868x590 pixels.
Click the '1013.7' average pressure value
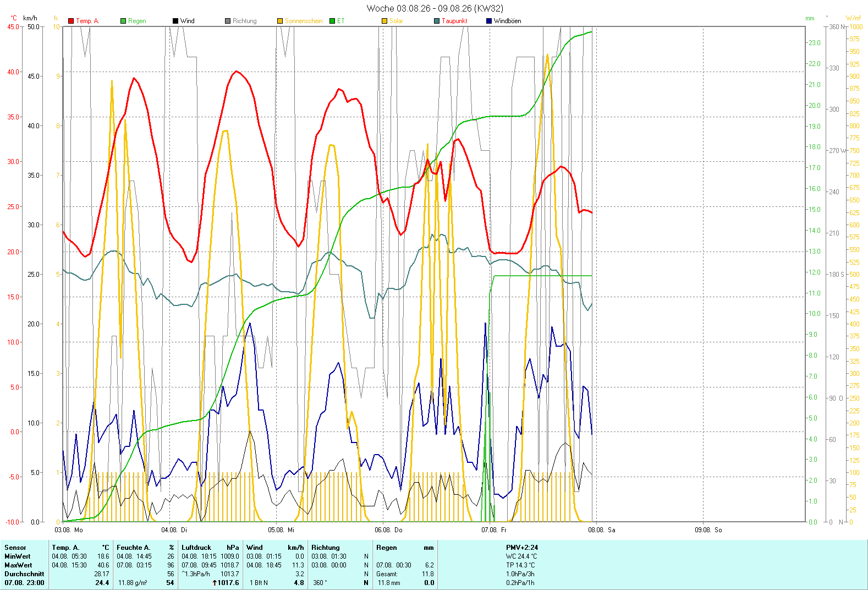click(x=230, y=574)
